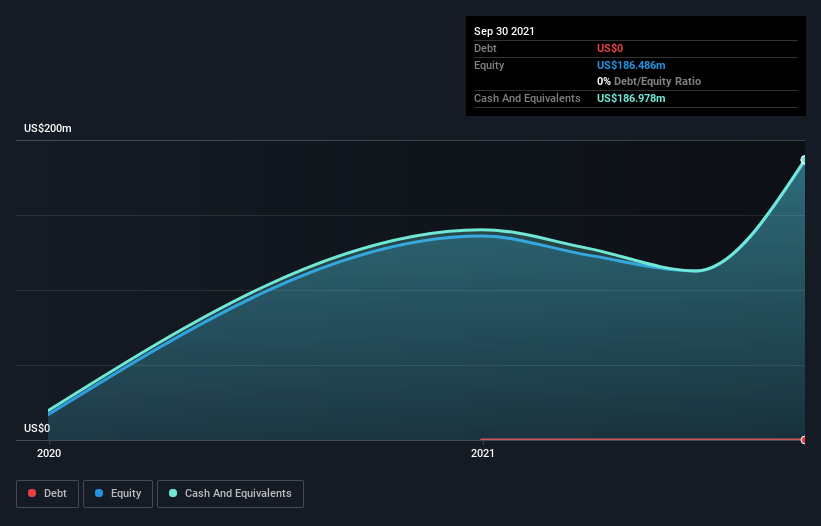Click the 2021 x-axis label
Image resolution: width=821 pixels, height=526 pixels.
483,453
